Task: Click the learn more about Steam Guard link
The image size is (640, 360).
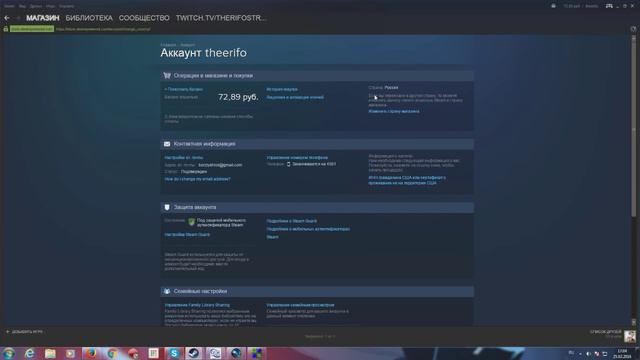Action: pos(291,221)
